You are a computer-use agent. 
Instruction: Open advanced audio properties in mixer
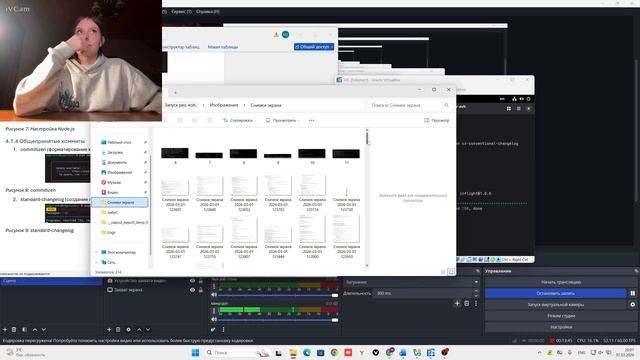[x=213, y=329]
